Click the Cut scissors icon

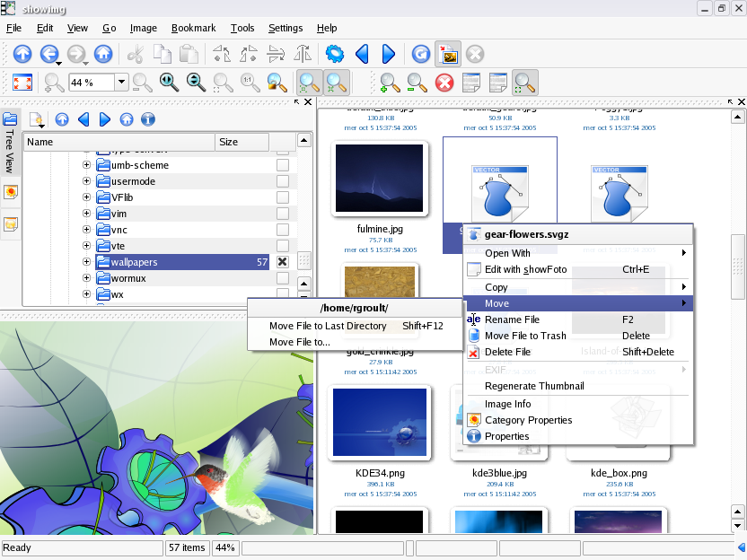coord(136,54)
